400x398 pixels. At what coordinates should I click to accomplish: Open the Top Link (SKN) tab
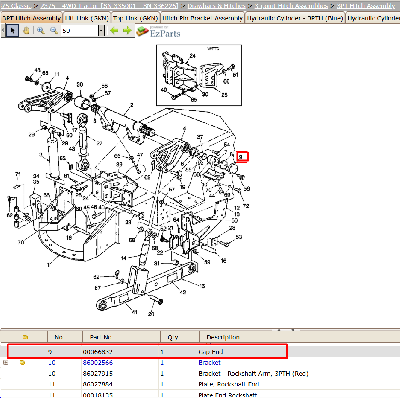[135, 18]
